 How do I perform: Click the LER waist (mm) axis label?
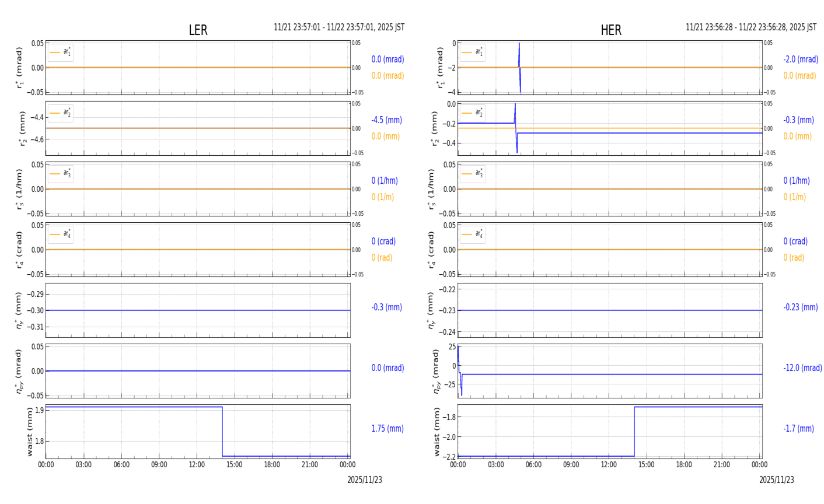(x=30, y=432)
